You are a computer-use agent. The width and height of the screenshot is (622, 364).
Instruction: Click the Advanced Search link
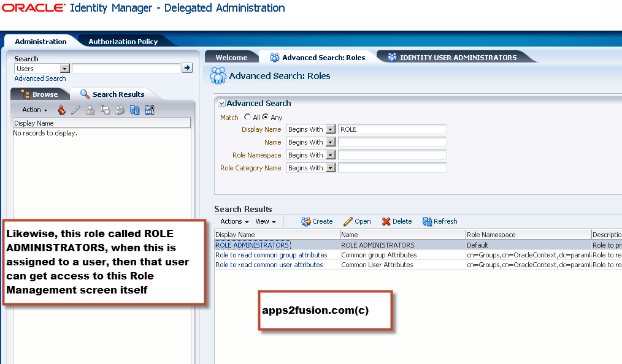click(40, 78)
